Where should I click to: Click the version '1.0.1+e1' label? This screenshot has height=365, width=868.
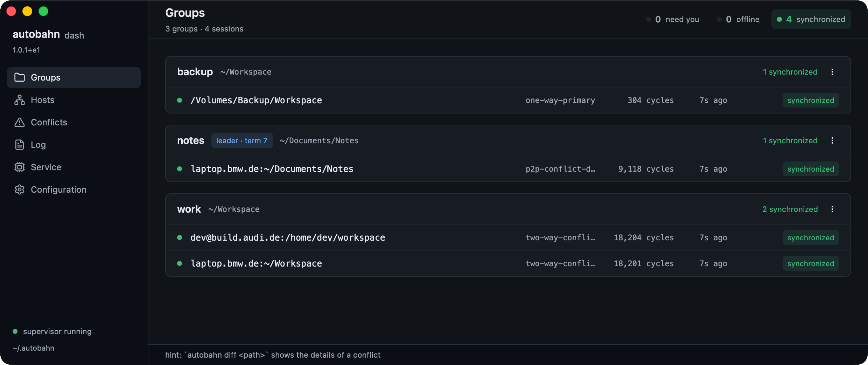tap(26, 50)
